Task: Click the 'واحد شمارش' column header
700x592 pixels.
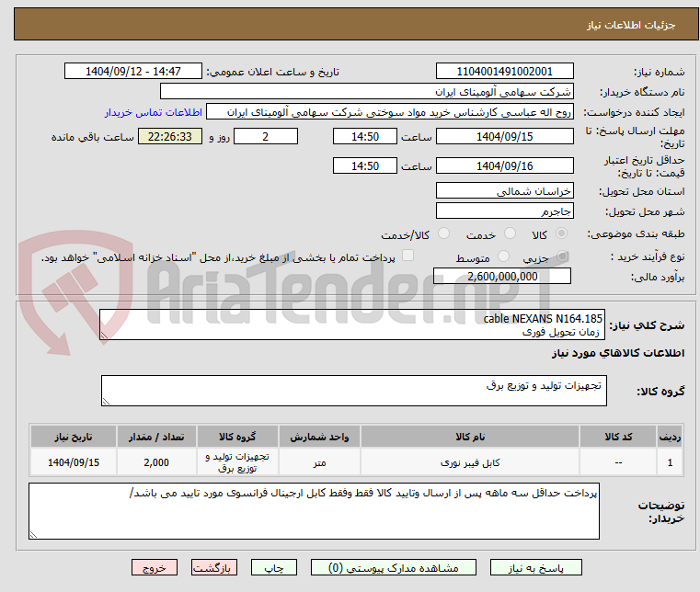Action: pos(319,437)
